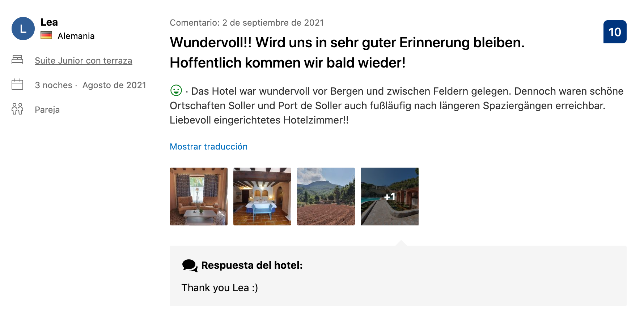Click the Thank you Lea reply text

[x=220, y=288]
